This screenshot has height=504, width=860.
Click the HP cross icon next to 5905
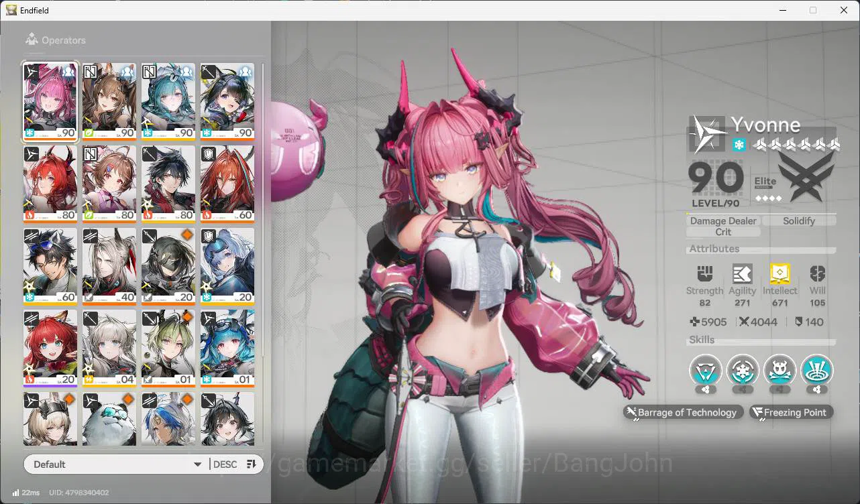click(695, 322)
